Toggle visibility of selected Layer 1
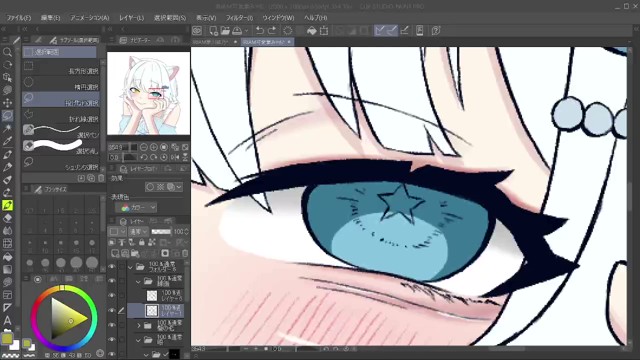The height and width of the screenshot is (360, 640). coord(112,310)
